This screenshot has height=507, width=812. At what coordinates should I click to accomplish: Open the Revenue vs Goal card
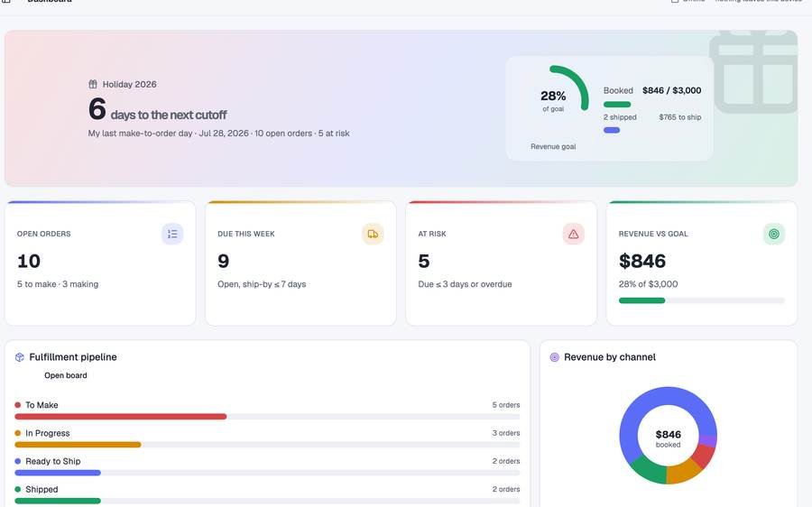point(702,263)
